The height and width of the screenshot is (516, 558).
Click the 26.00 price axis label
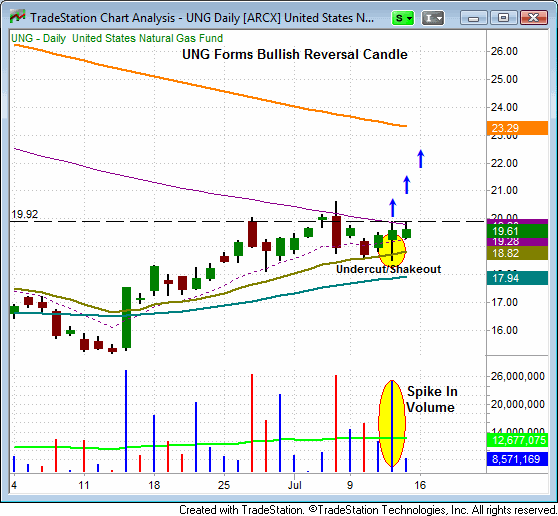(504, 51)
